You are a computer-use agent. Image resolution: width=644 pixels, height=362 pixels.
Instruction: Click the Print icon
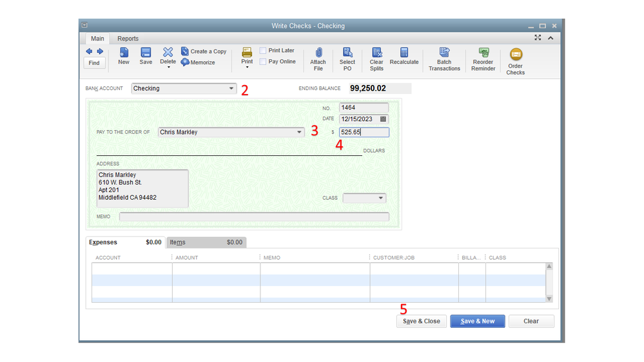(247, 52)
